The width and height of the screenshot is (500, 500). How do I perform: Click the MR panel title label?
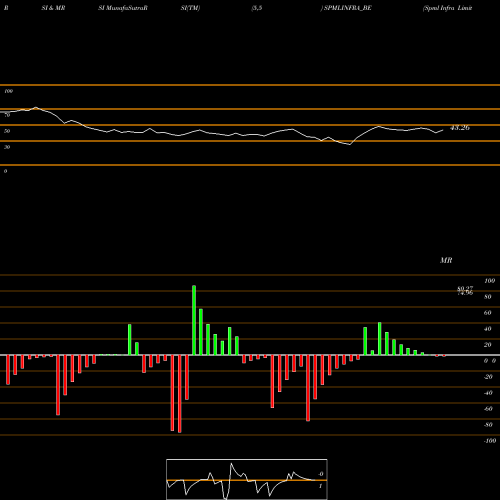pyautogui.click(x=446, y=260)
